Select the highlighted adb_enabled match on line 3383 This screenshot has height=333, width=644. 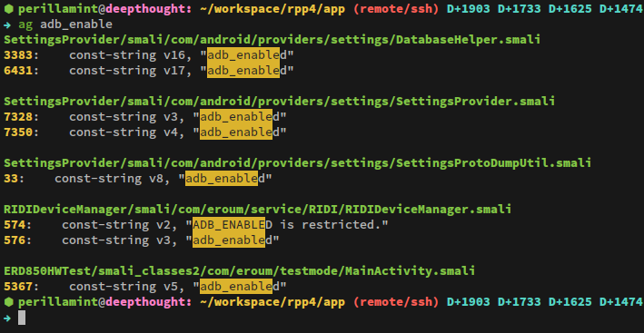(x=243, y=55)
